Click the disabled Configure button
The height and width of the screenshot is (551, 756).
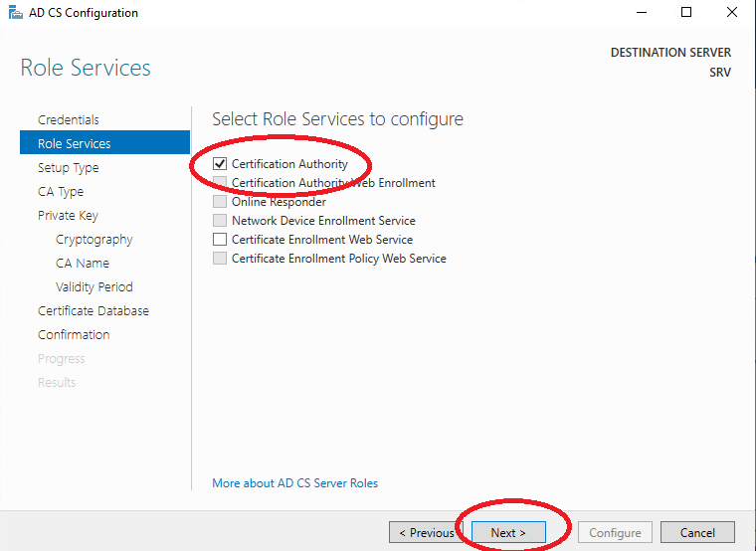pyautogui.click(x=615, y=532)
